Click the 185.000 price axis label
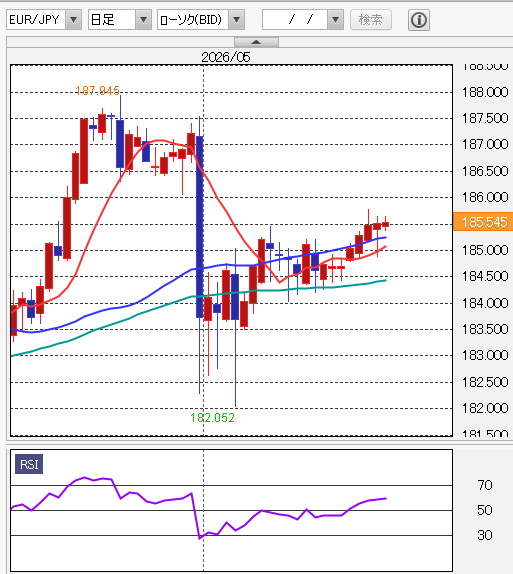513x574 pixels. (x=485, y=250)
